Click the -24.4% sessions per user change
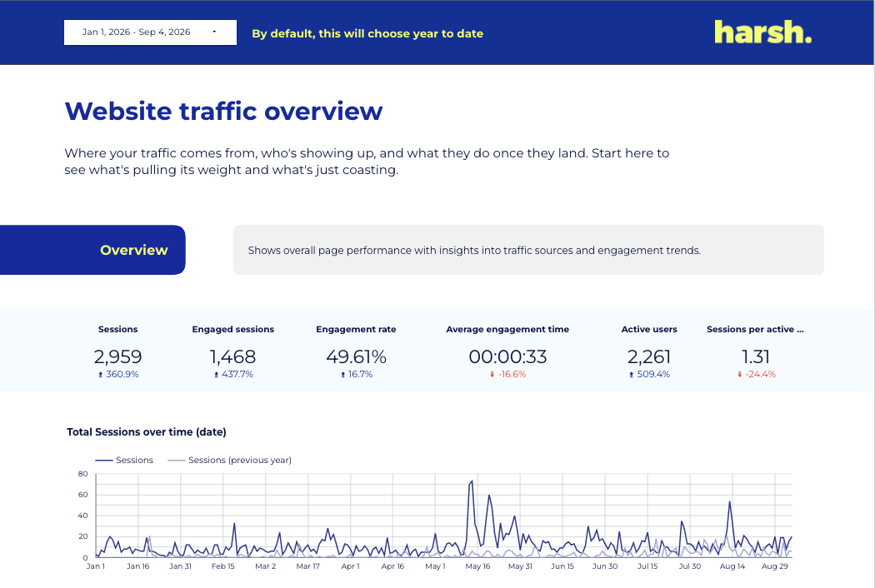This screenshot has height=588, width=875. click(x=757, y=374)
